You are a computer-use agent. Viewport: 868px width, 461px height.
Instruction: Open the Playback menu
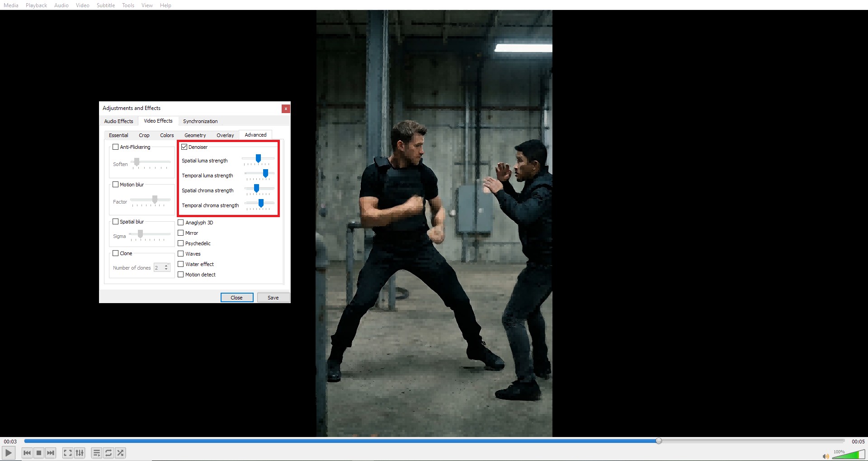click(36, 5)
